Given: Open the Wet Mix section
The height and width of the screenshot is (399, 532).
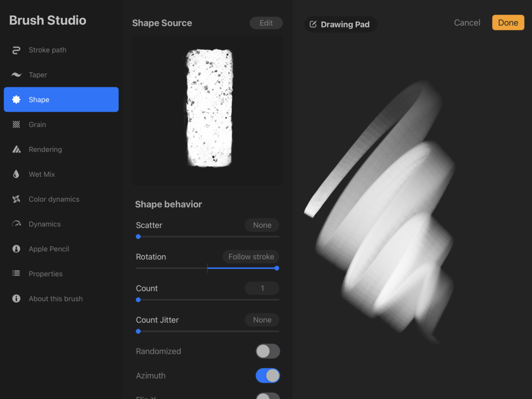Looking at the screenshot, I should pos(61,174).
